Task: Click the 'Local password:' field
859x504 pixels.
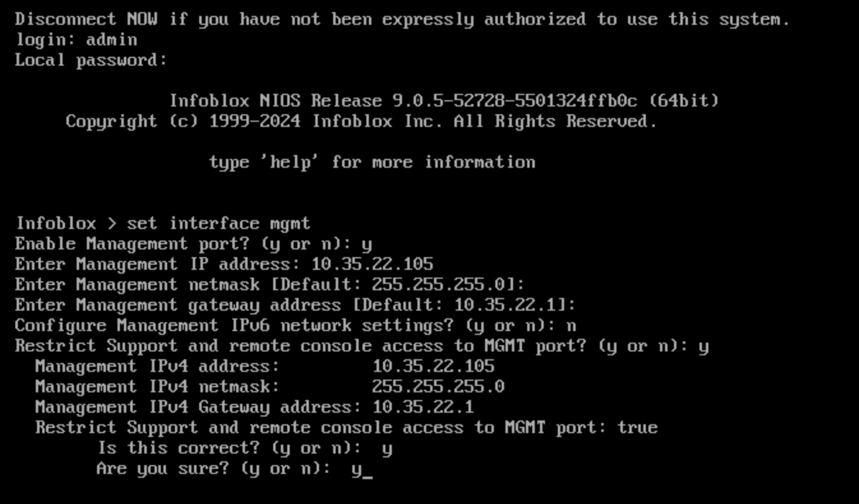Action: point(91,61)
